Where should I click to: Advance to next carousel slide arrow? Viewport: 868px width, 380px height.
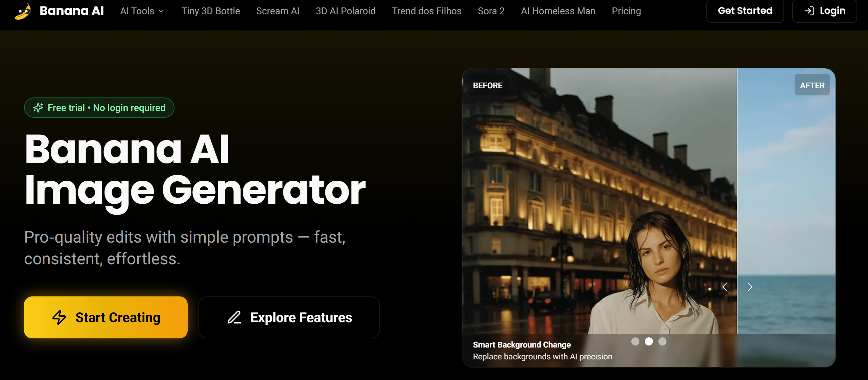[750, 287]
